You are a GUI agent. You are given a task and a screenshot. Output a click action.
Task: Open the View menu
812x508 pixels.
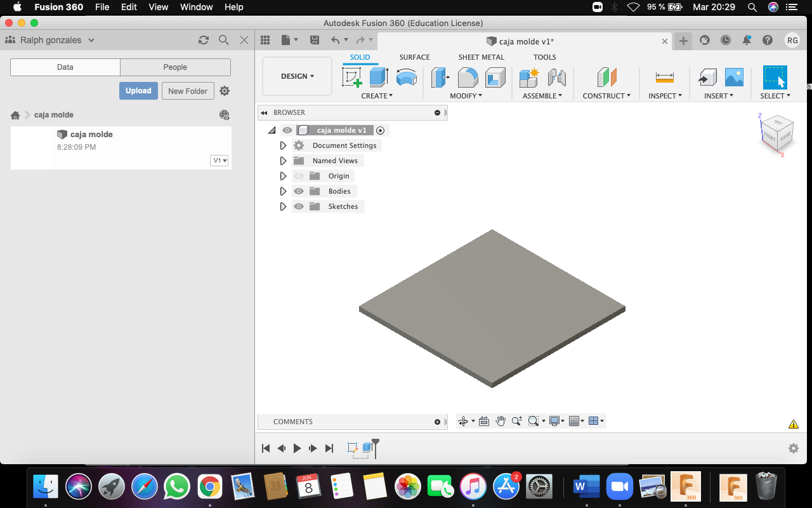pos(158,7)
